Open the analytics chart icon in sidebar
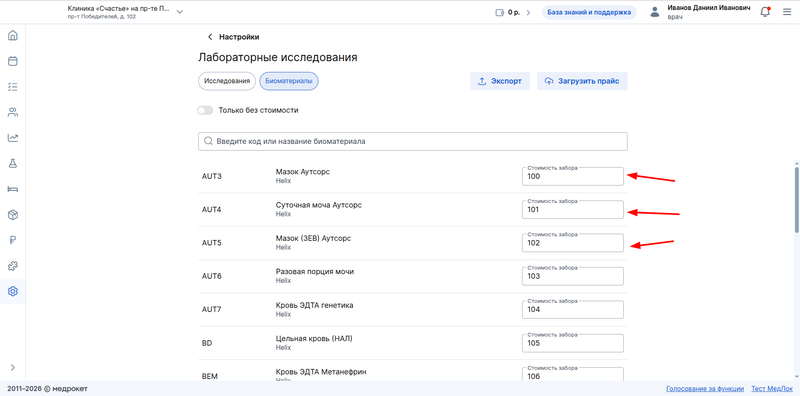The width and height of the screenshot is (800, 396). pos(13,138)
